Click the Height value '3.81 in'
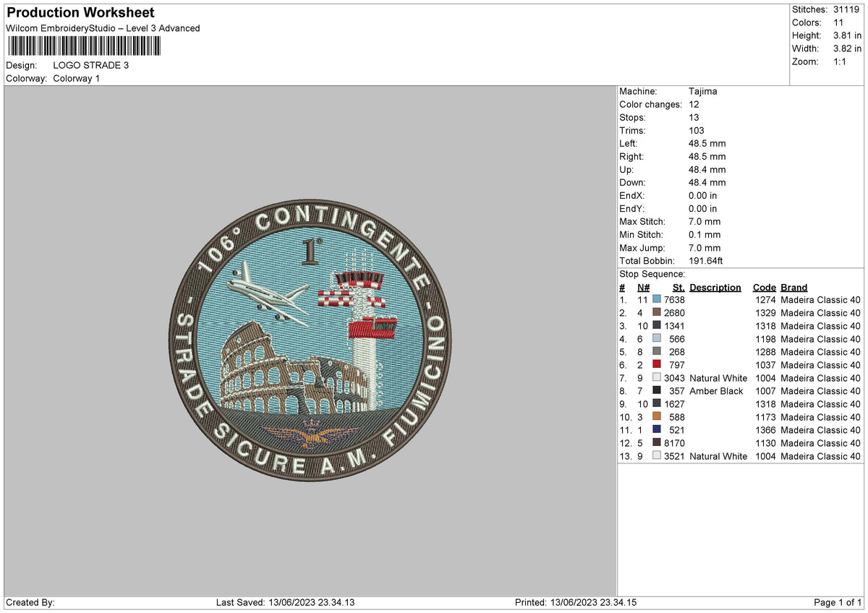The width and height of the screenshot is (868, 613). 848,35
